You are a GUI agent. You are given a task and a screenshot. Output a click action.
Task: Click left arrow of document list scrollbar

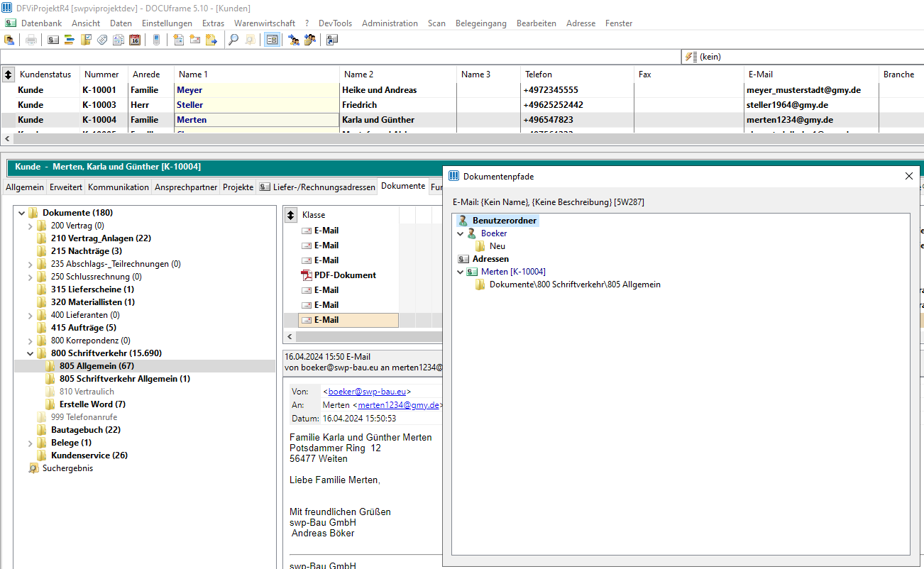point(290,336)
